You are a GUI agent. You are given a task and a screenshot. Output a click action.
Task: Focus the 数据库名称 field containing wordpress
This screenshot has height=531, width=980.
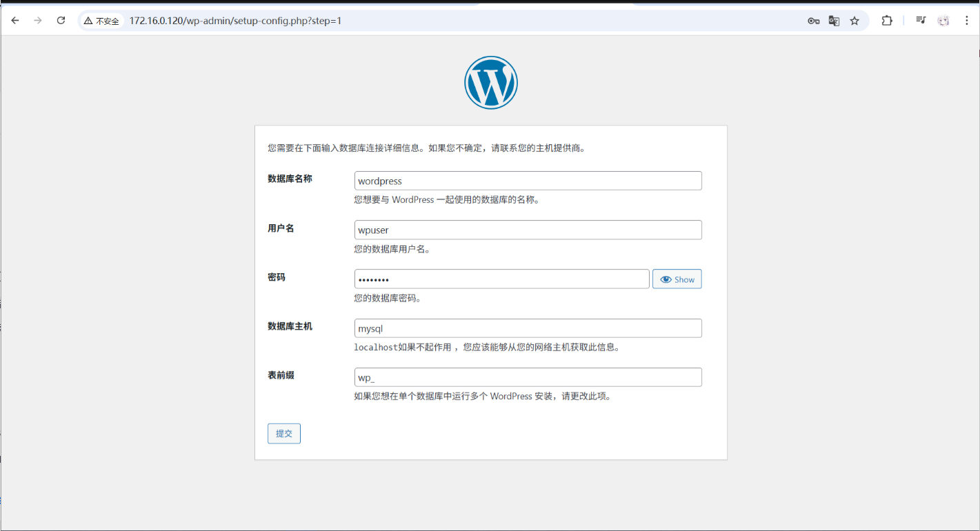[x=528, y=181]
